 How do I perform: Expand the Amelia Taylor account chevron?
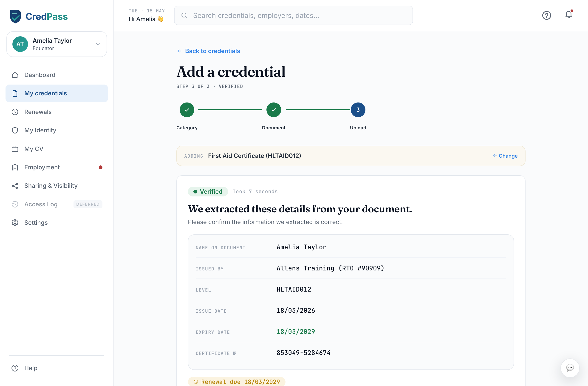[x=98, y=44]
